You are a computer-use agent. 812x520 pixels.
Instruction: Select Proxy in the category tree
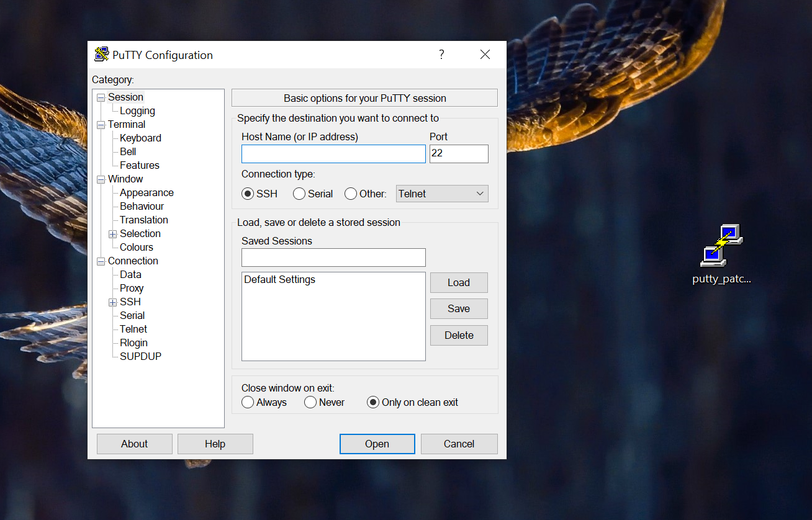pyautogui.click(x=132, y=289)
